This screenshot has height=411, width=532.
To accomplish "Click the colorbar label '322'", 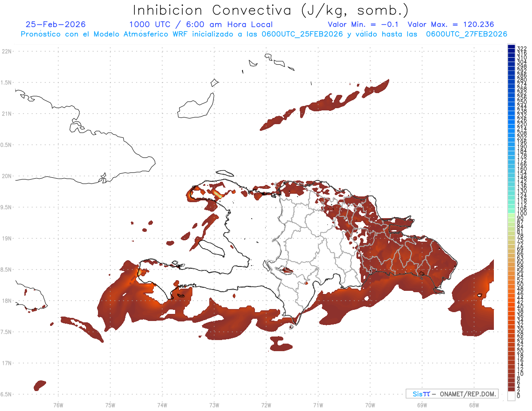I will 522,48.
